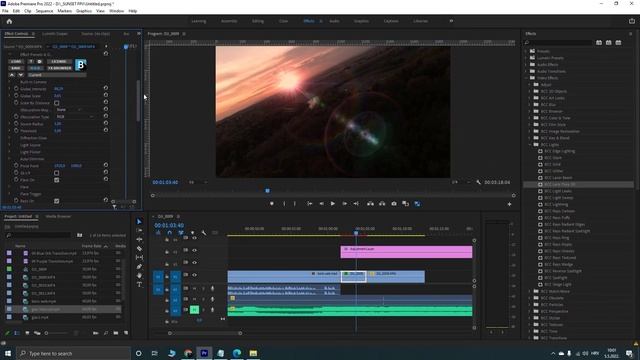Toggle the Scale By Distance checkbox
Screen dimensions: 640x360
click(x=56, y=103)
